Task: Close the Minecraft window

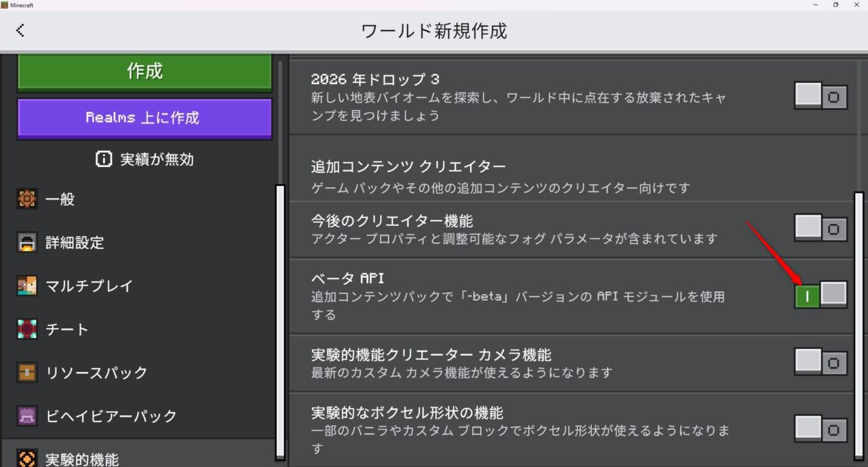Action: tap(856, 5)
